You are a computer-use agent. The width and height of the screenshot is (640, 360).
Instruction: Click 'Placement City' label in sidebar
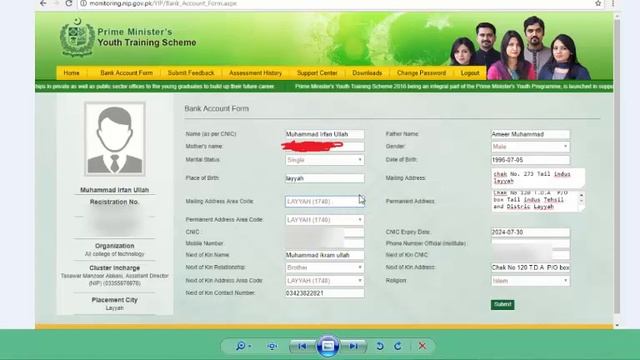115,300
